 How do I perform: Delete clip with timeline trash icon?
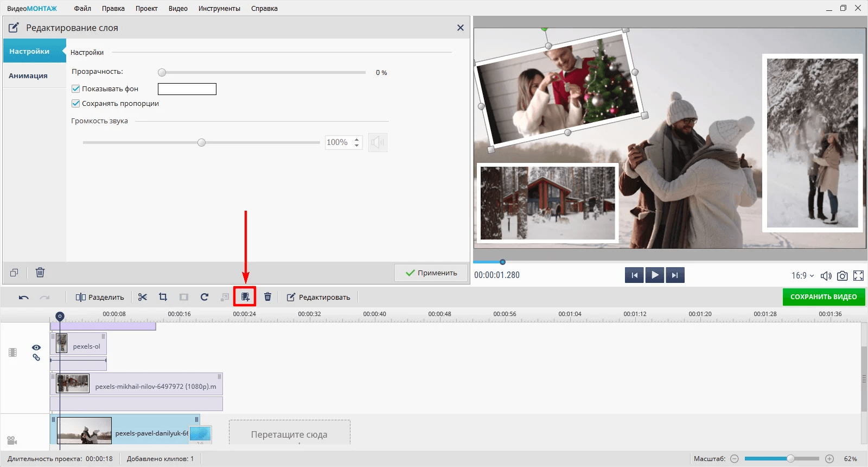pos(267,297)
